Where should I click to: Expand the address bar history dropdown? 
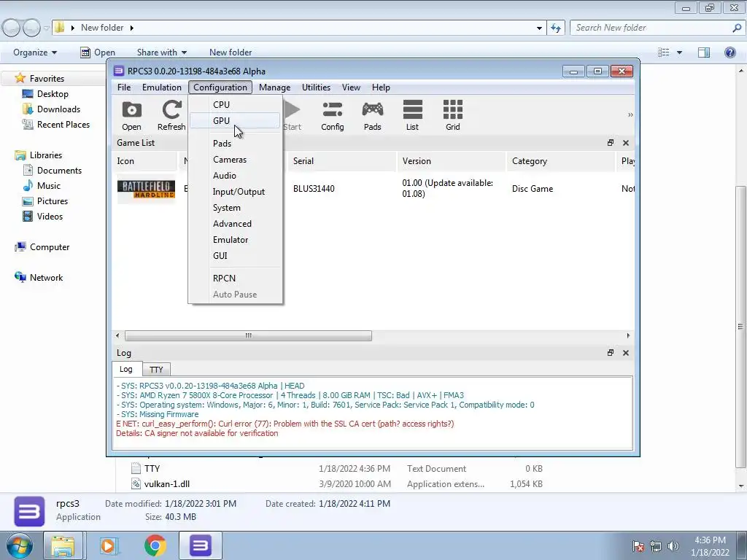(539, 28)
